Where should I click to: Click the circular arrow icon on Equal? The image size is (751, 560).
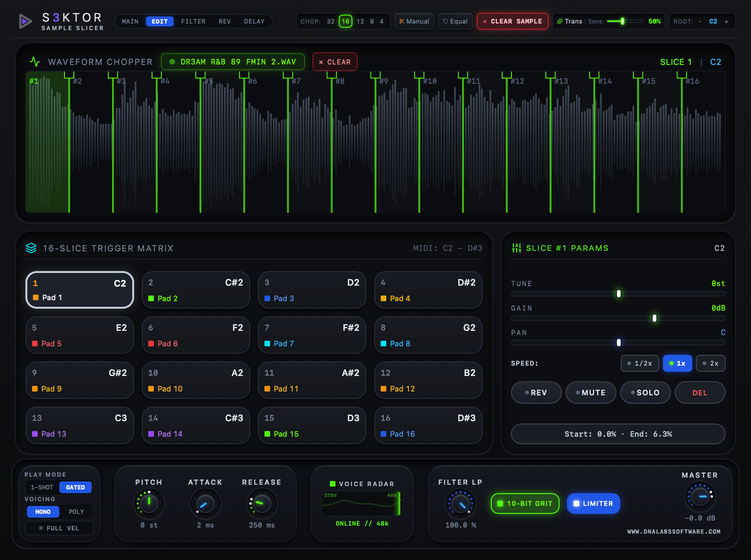pos(446,21)
